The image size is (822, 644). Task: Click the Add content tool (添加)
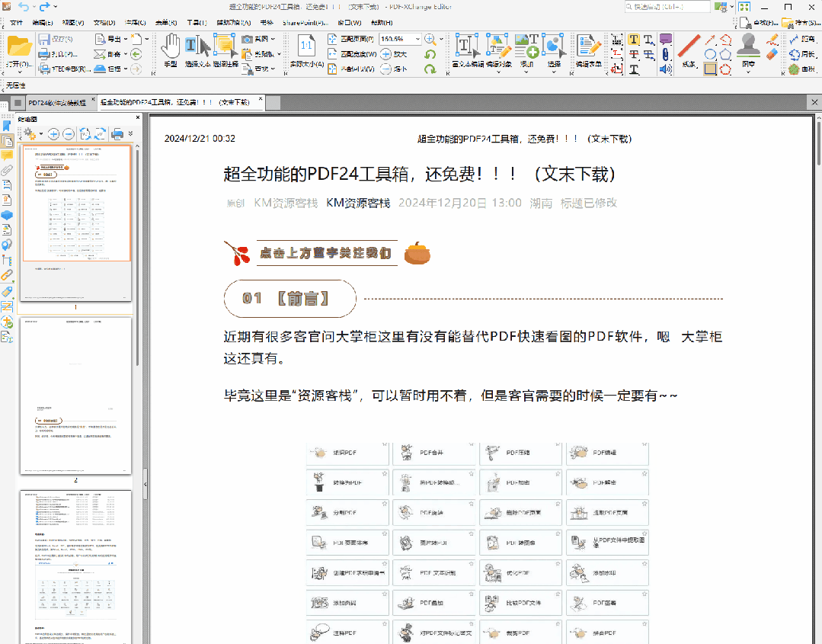tap(526, 51)
